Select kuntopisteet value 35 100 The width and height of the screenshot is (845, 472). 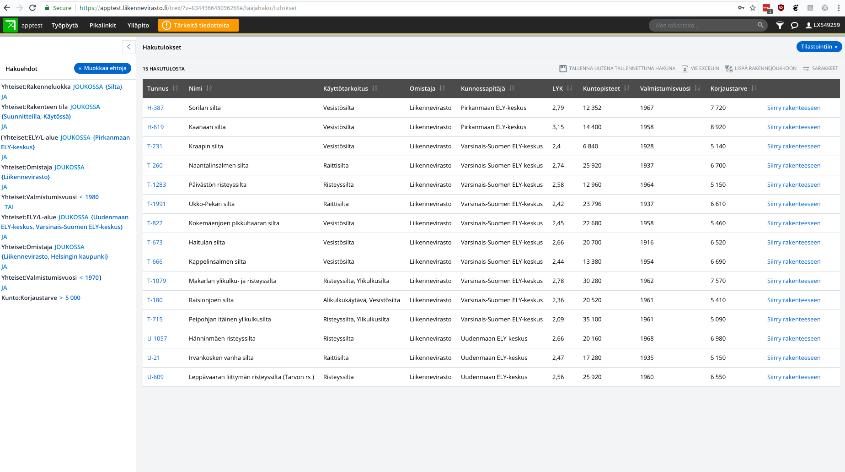592,320
